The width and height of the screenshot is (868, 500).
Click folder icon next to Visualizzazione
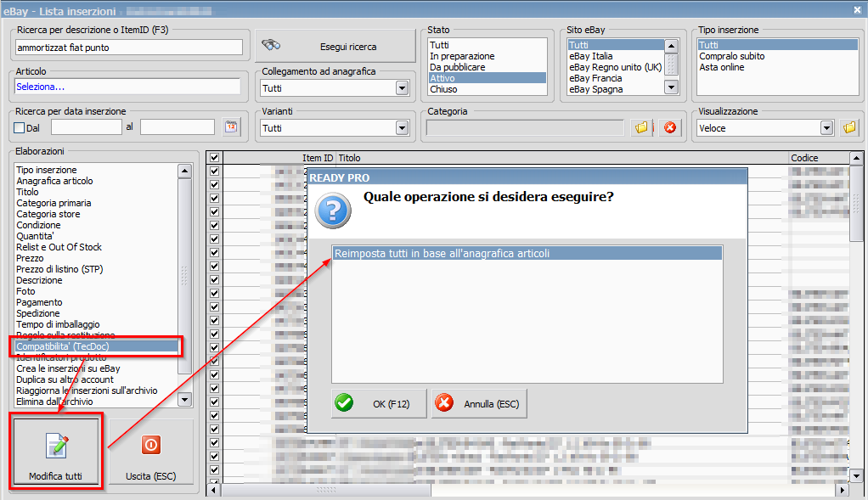click(x=849, y=128)
